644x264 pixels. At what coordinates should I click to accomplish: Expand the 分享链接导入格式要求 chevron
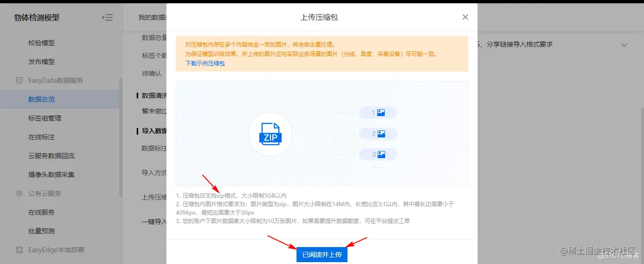[x=624, y=45]
